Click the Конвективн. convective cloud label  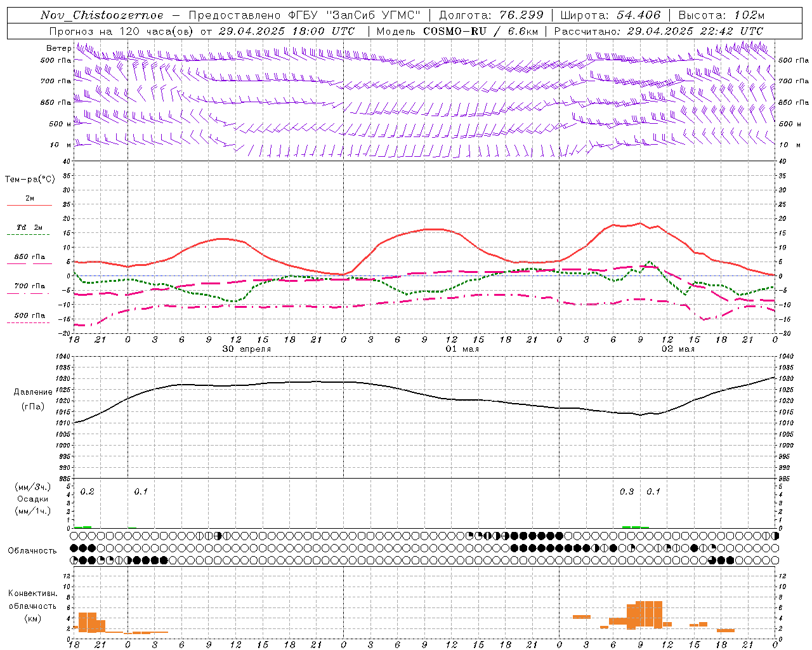pos(32,594)
